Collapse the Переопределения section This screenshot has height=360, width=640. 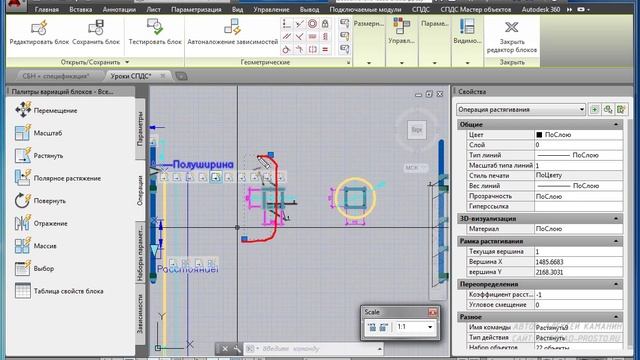pyautogui.click(x=616, y=284)
